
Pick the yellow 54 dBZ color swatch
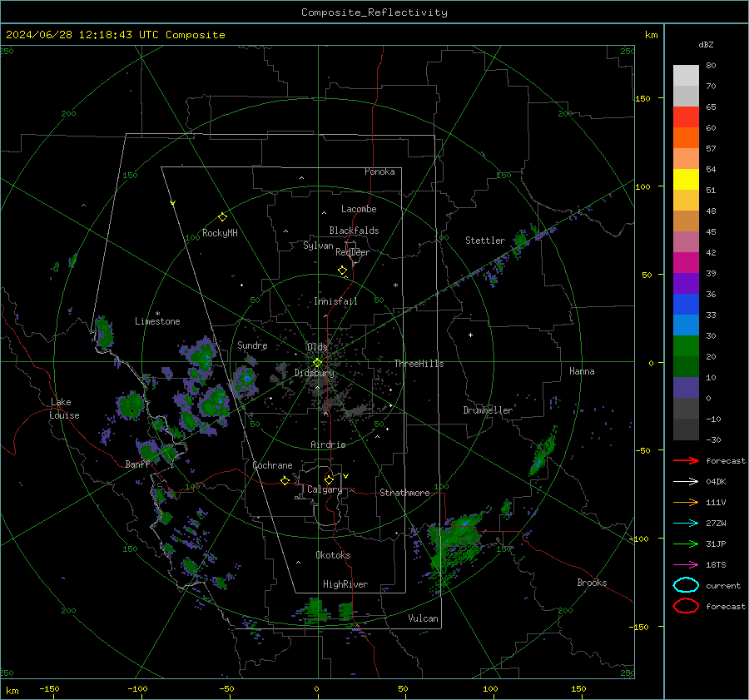686,179
